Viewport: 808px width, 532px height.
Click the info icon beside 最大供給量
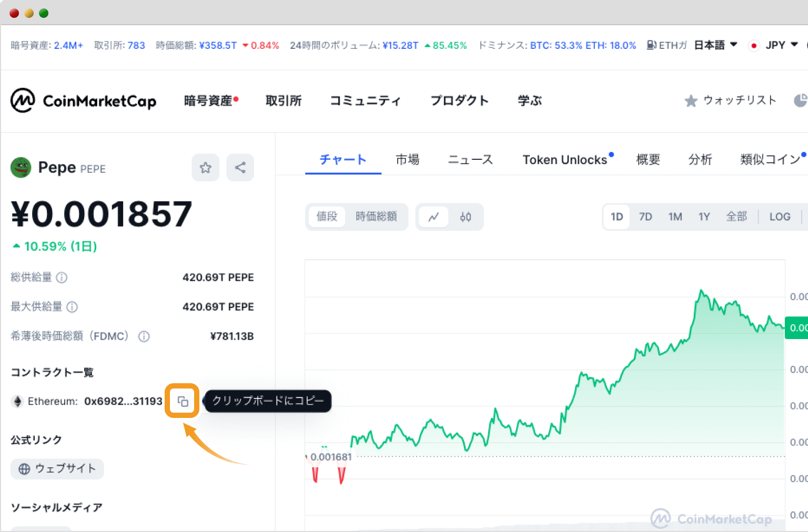coord(72,307)
